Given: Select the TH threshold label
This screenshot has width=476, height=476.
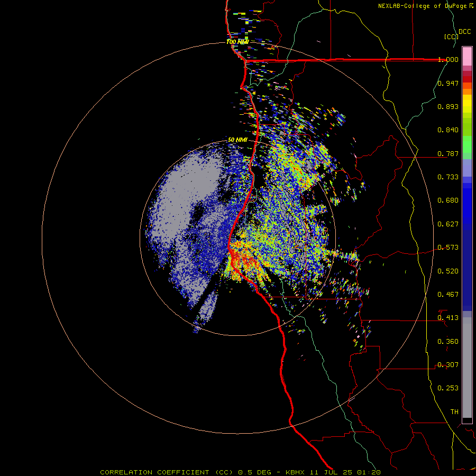Looking at the screenshot, I should point(454,412).
